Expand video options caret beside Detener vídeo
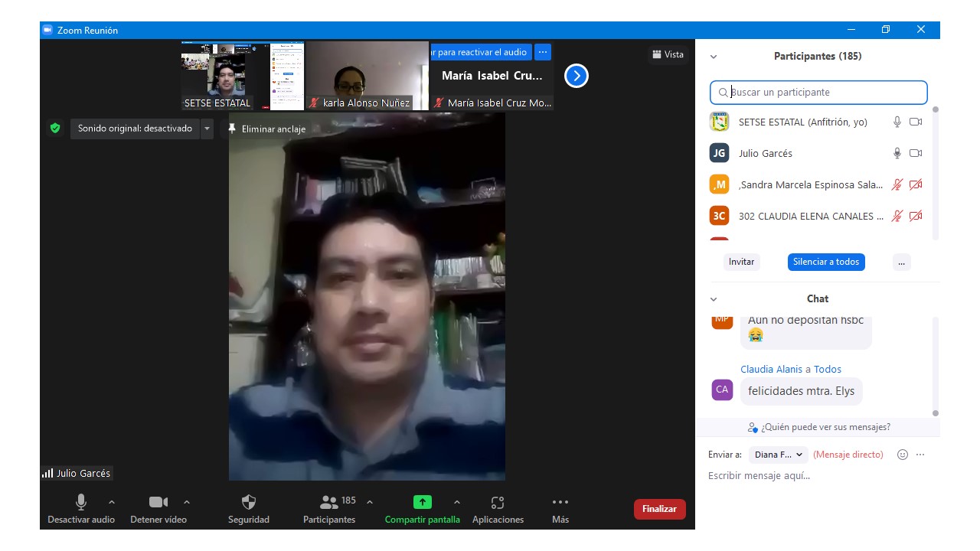Viewport: 980px width, 551px height. [x=187, y=502]
